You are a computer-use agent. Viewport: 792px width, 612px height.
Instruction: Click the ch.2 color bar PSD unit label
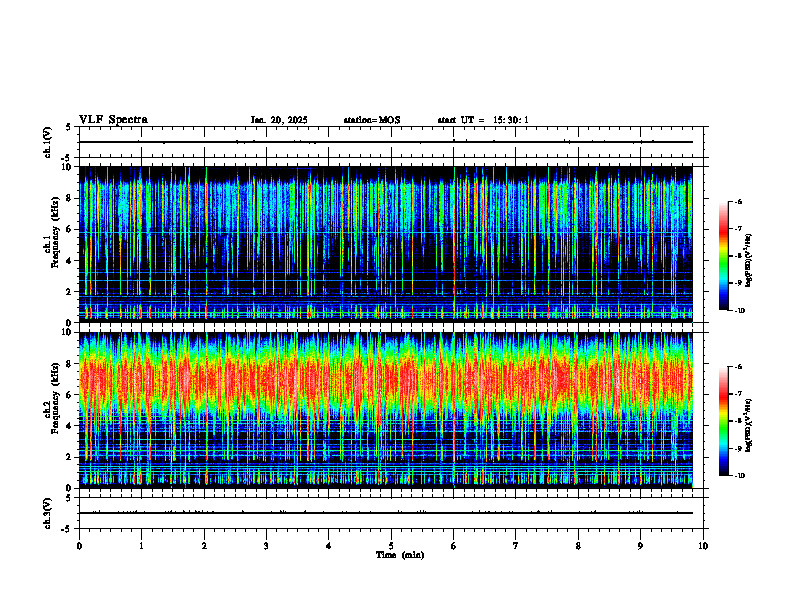pos(749,425)
